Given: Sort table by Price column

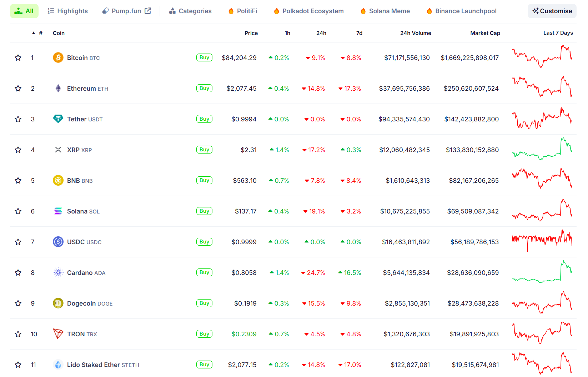Looking at the screenshot, I should click(x=251, y=33).
